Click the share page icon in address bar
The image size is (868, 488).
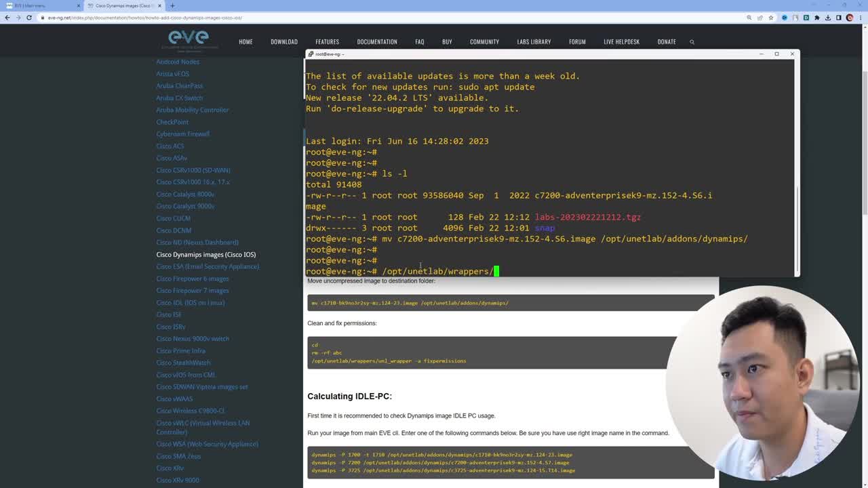759,18
